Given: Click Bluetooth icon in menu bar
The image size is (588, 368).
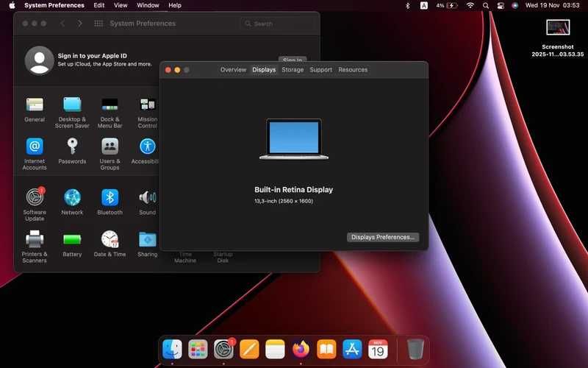Looking at the screenshot, I should pyautogui.click(x=408, y=5).
